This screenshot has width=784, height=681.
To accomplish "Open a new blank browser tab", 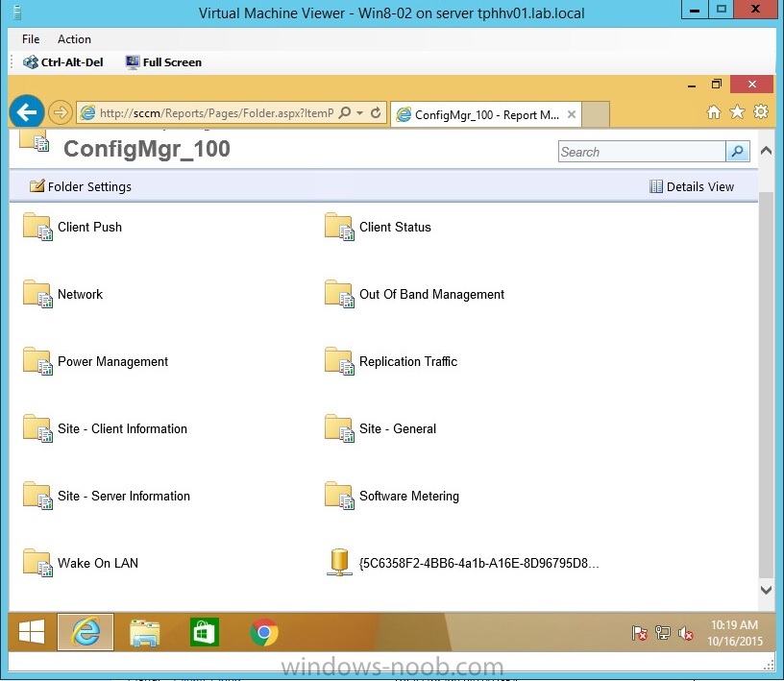I will pos(596,114).
